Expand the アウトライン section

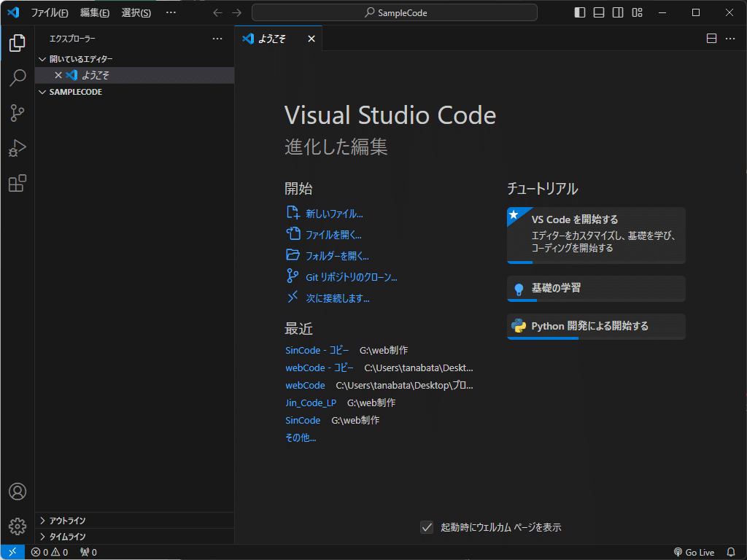134,521
